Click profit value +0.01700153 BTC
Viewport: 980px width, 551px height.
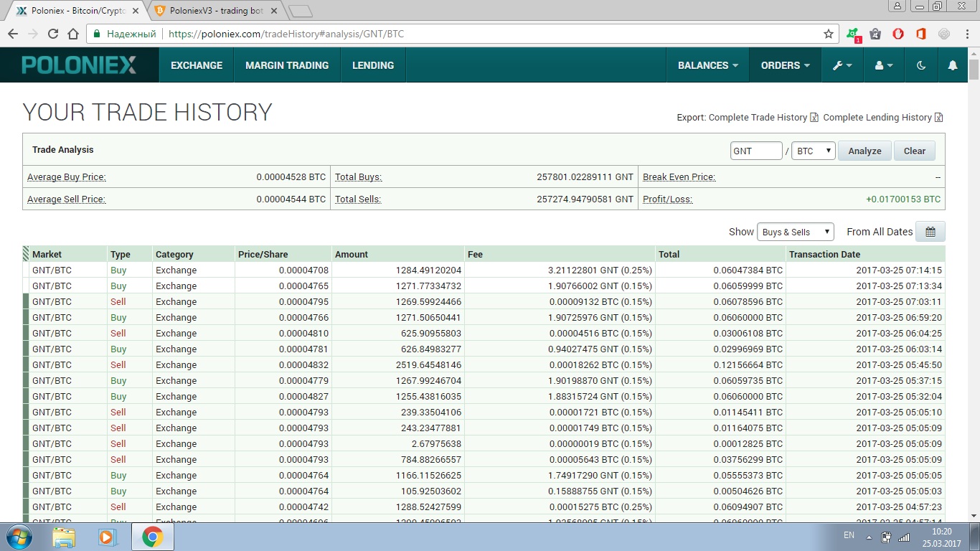[x=903, y=199]
